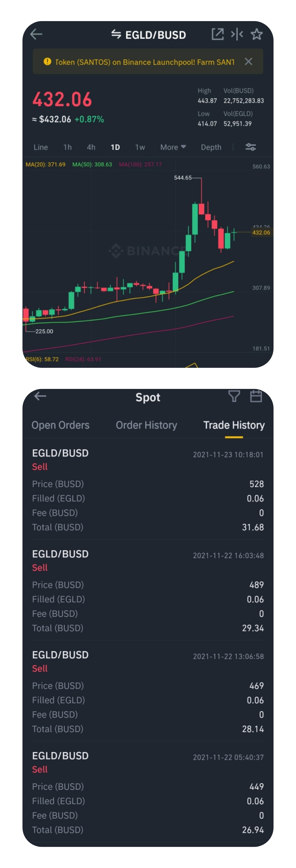Tap the back arrow beside EGLD/BUSD
The width and height of the screenshot is (296, 868).
[x=36, y=34]
